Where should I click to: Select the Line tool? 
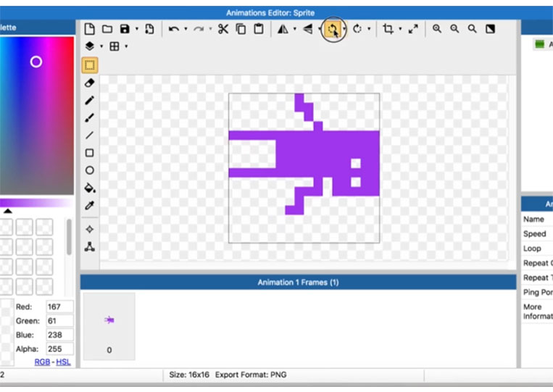pos(90,135)
